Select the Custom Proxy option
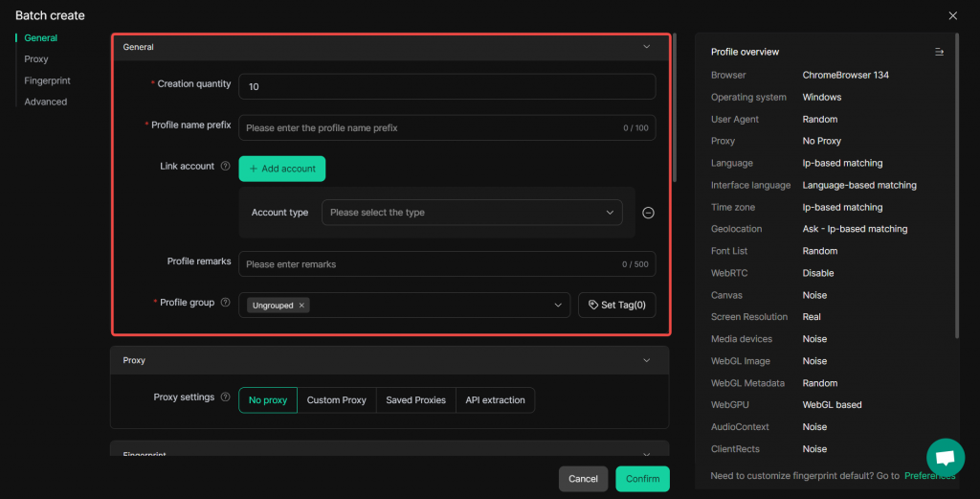 coord(337,400)
